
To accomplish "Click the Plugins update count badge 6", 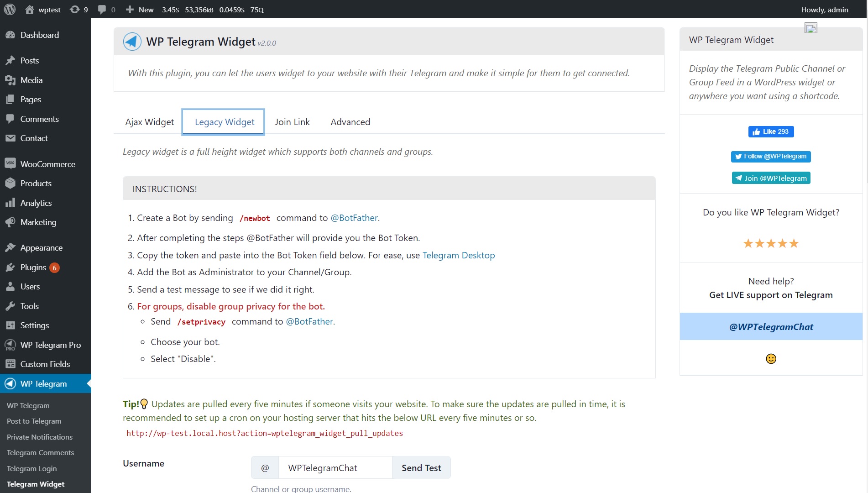I will tap(54, 268).
